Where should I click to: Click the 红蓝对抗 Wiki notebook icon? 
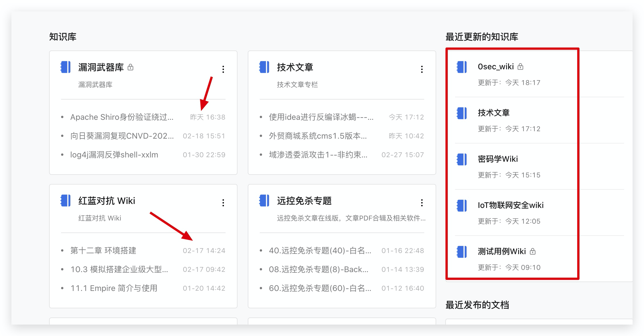[65, 201]
